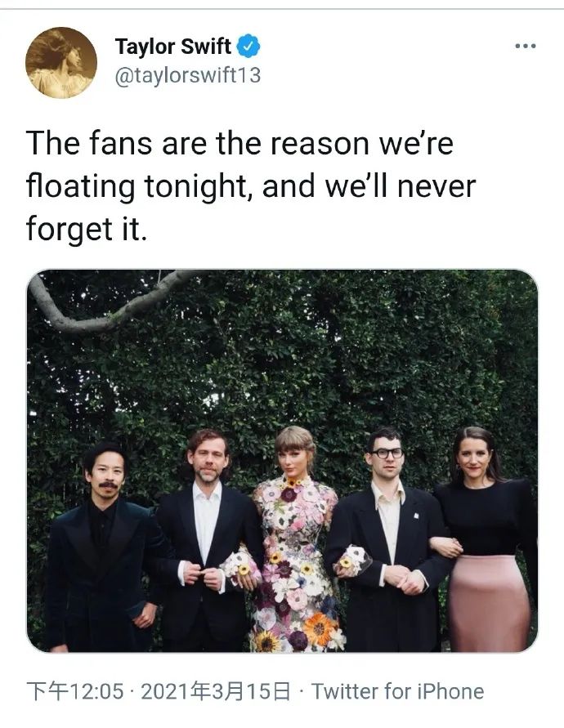Image resolution: width=564 pixels, height=728 pixels.
Task: Click the tweet text starting 'The fans are'
Action: pos(251,185)
